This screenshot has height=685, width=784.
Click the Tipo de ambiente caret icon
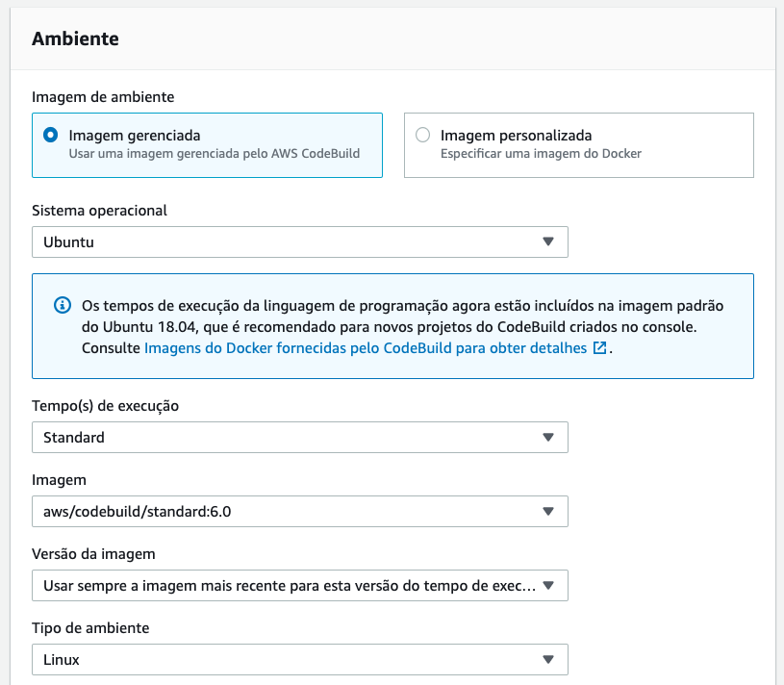click(548, 659)
